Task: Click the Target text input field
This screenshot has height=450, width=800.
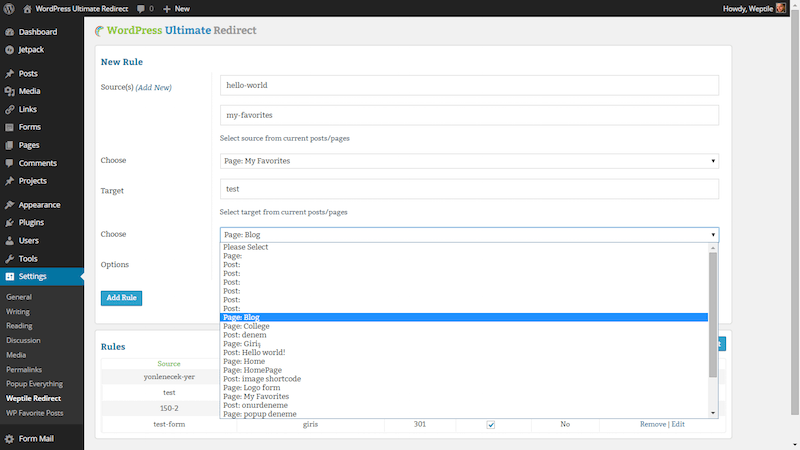Action: click(x=469, y=188)
